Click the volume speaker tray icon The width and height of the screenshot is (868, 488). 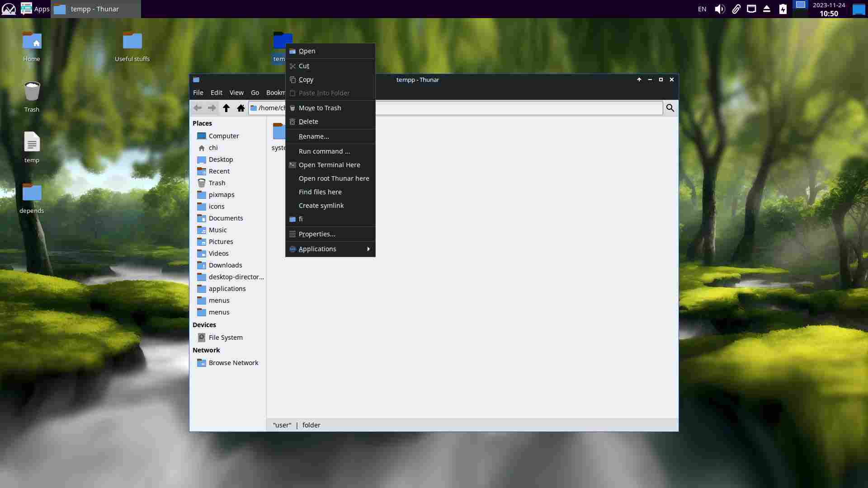point(720,9)
